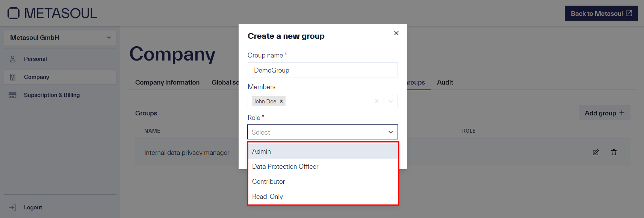Remove John Doe from members

tap(281, 101)
